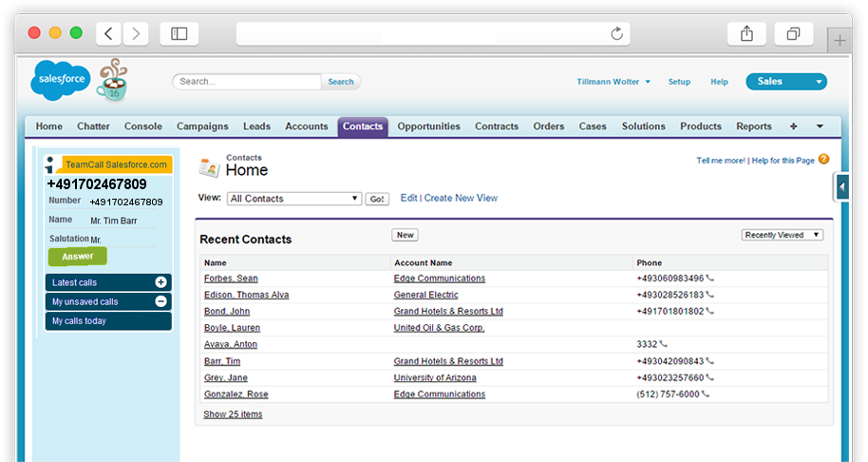Viewport: 868px width, 462px height.
Task: Switch to the Cases tab
Action: click(x=593, y=126)
